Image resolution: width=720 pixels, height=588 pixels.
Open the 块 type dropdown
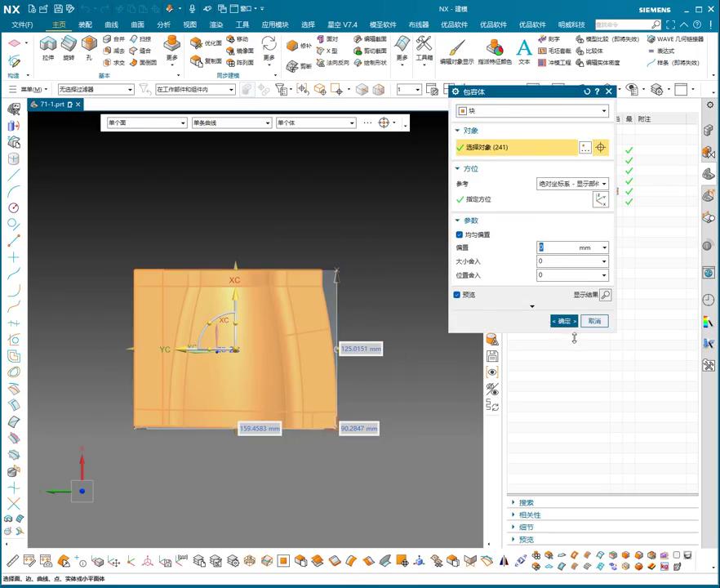click(531, 111)
